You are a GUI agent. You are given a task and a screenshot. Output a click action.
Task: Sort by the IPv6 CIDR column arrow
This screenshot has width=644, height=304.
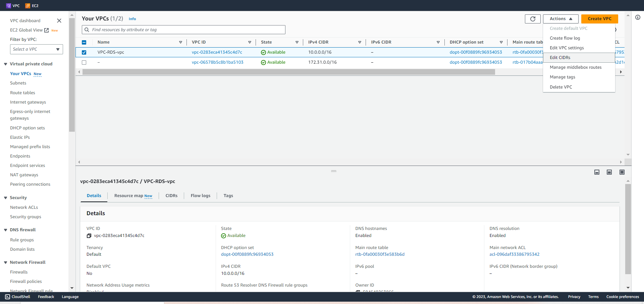click(x=438, y=42)
